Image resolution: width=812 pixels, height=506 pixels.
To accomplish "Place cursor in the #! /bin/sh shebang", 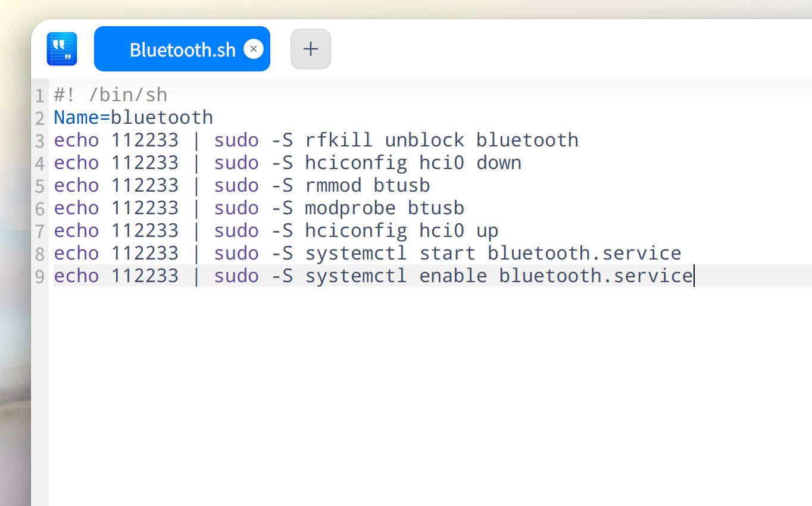I will coord(110,95).
